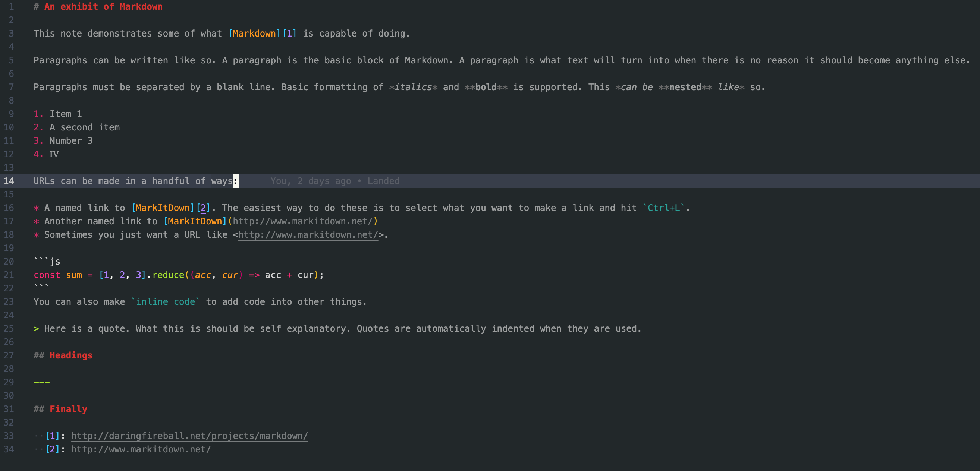Click the http://www.markitdown.net/ URL on line 18

[x=307, y=234]
